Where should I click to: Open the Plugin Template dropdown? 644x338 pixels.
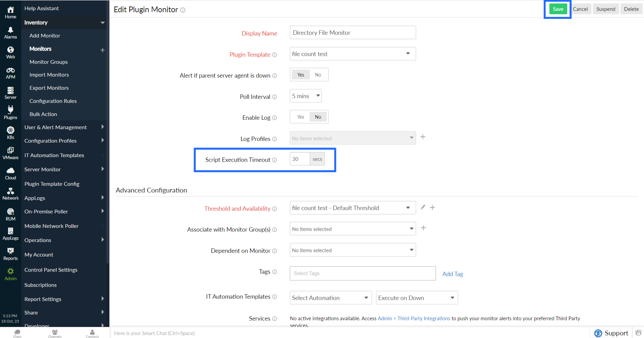(x=352, y=54)
